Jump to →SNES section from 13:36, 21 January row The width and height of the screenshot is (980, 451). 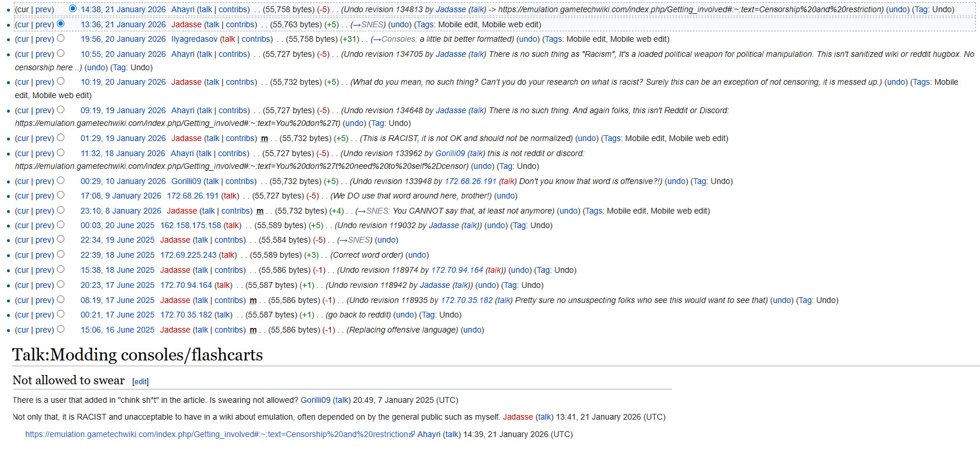pos(368,24)
